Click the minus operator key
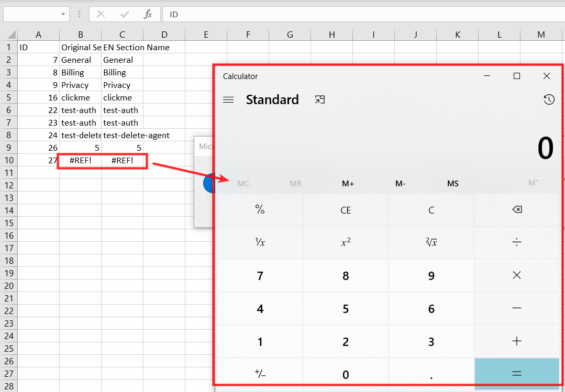Viewport: 565px width, 392px height. pyautogui.click(x=517, y=308)
